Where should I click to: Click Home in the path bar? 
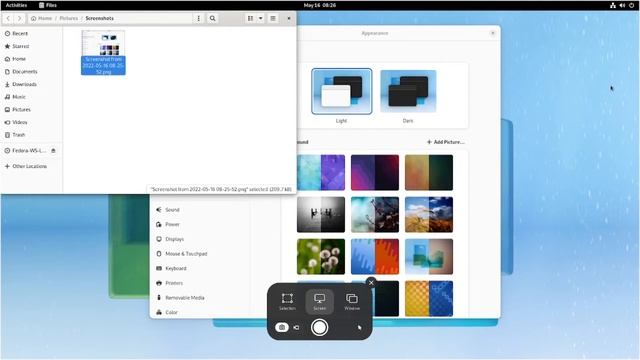pos(42,18)
